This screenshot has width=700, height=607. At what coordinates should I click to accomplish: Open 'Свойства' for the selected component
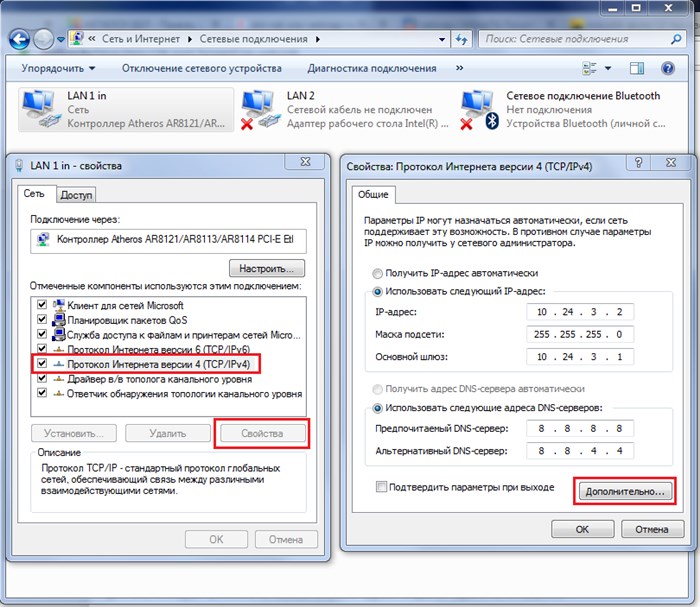coord(262,433)
